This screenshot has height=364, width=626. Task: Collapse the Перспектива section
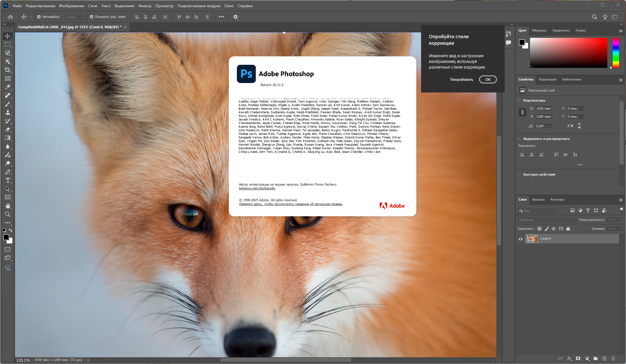(519, 100)
